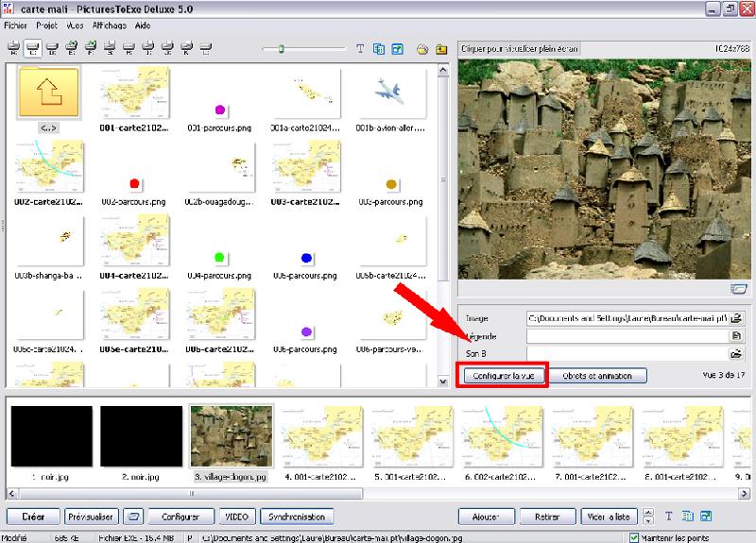Select the parent folder thumbnail with up arrow
This screenshot has height=543, width=756.
point(48,93)
